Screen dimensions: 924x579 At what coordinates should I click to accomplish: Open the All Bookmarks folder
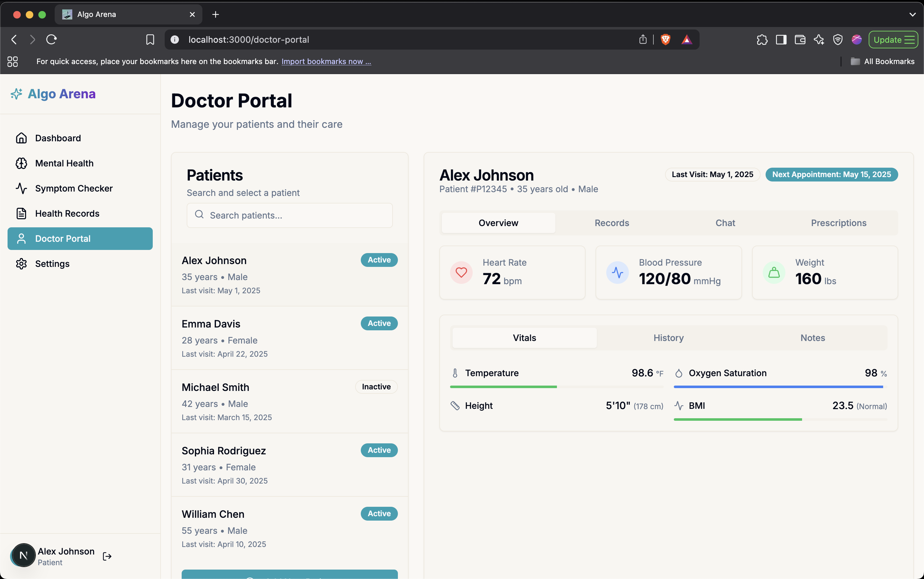[x=882, y=61]
